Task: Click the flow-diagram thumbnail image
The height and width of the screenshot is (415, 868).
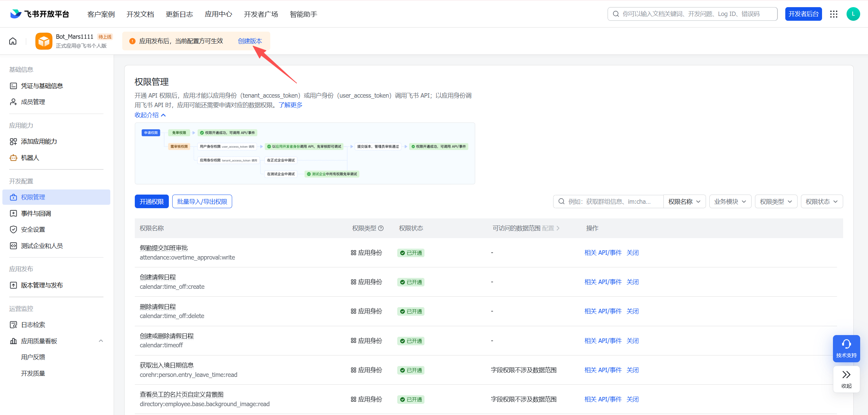Action: [305, 153]
